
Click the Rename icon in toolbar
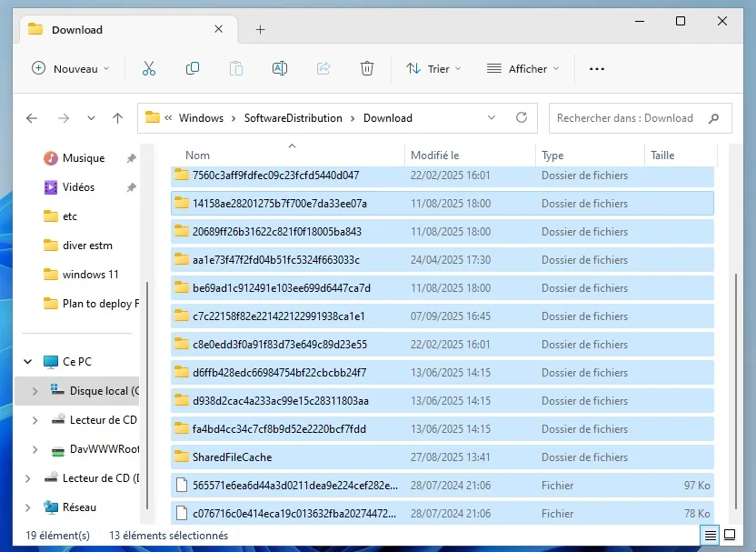280,68
